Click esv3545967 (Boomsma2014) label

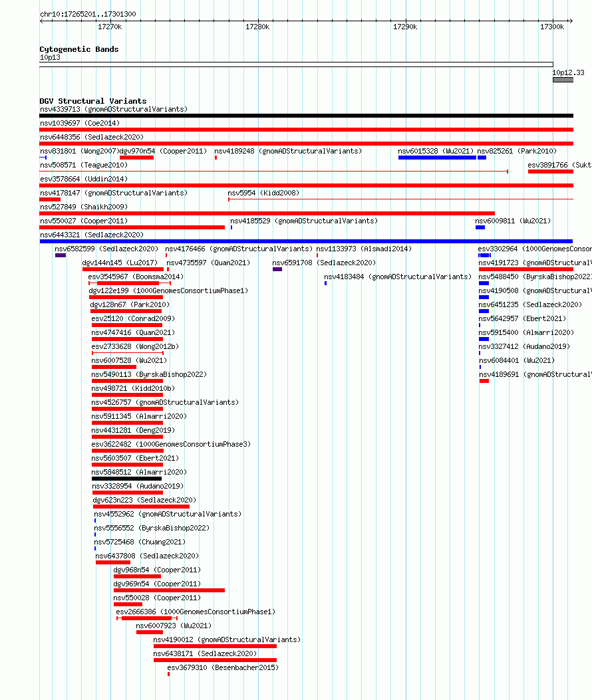tap(136, 277)
